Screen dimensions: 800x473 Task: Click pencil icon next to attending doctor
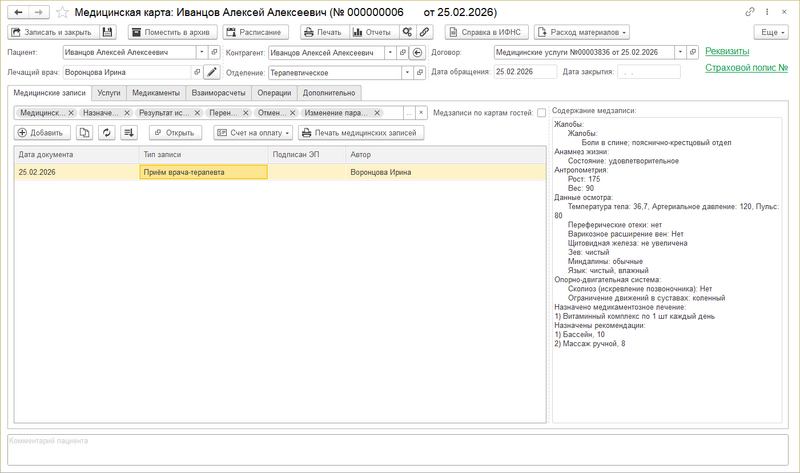pos(211,72)
